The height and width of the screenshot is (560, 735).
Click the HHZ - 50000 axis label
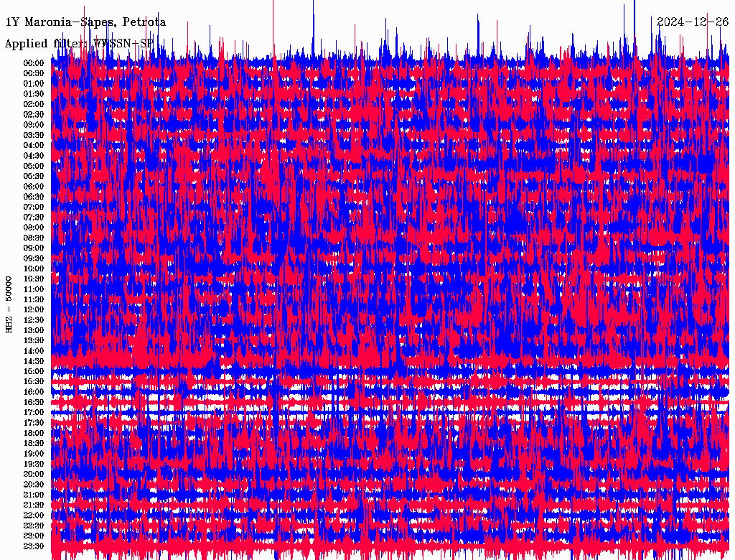pos(9,304)
